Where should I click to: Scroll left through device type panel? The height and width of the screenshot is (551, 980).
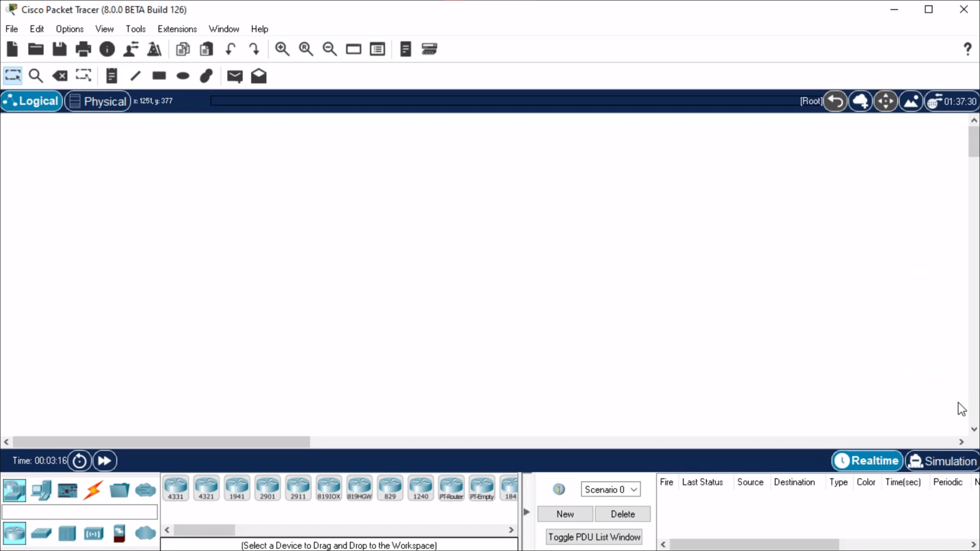tap(166, 530)
